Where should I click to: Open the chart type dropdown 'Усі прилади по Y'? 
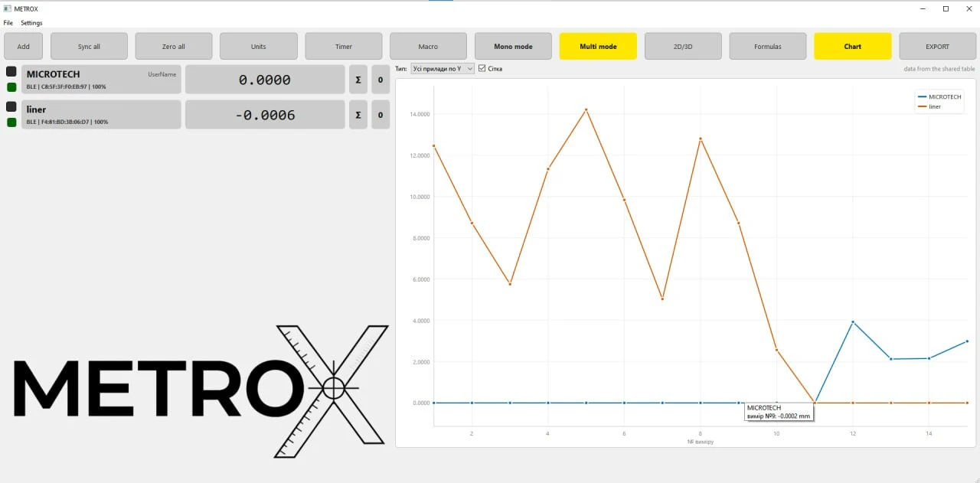(443, 69)
